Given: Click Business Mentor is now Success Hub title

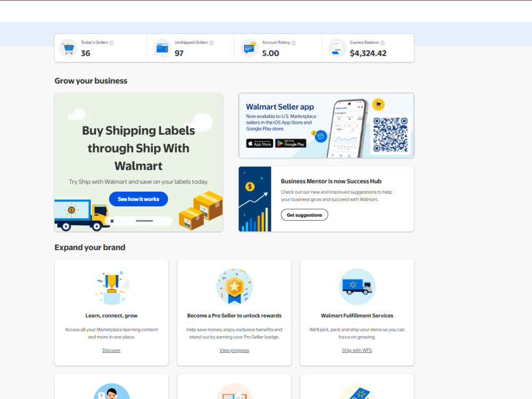Looking at the screenshot, I should [331, 181].
